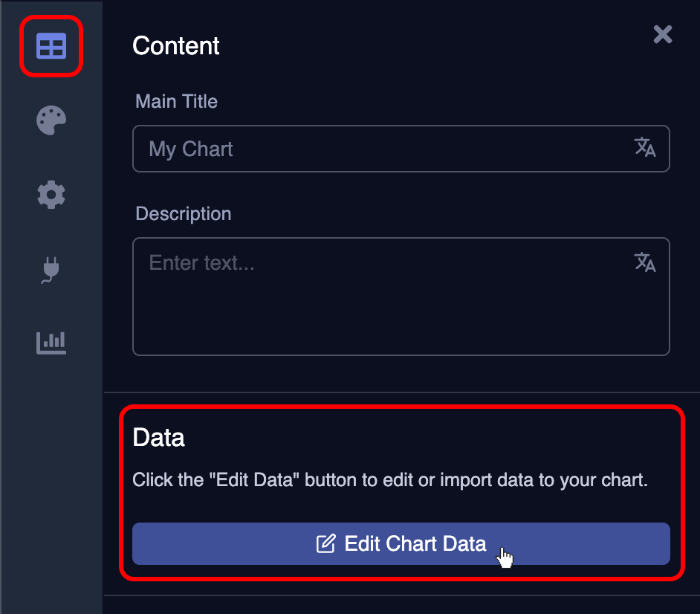This screenshot has width=700, height=614.
Task: Click the highlighted grid icon in sidebar
Action: (x=51, y=46)
